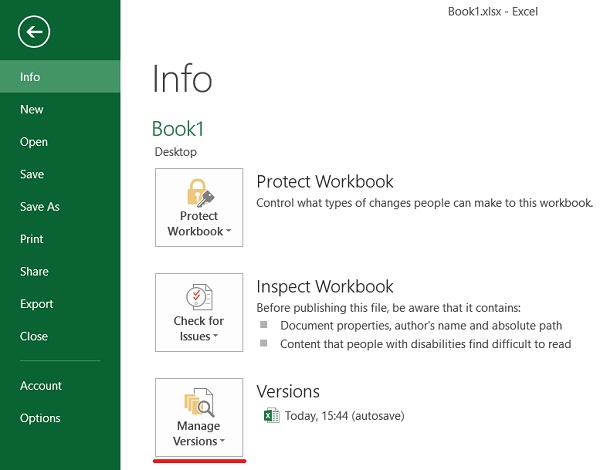Image resolution: width=600 pixels, height=470 pixels.
Task: Click Close to close the workbook
Action: 60,336
